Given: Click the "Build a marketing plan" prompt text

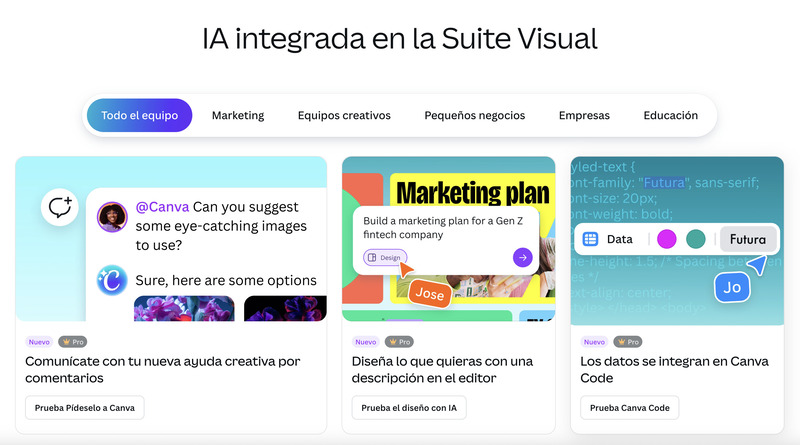Looking at the screenshot, I should click(x=443, y=228).
